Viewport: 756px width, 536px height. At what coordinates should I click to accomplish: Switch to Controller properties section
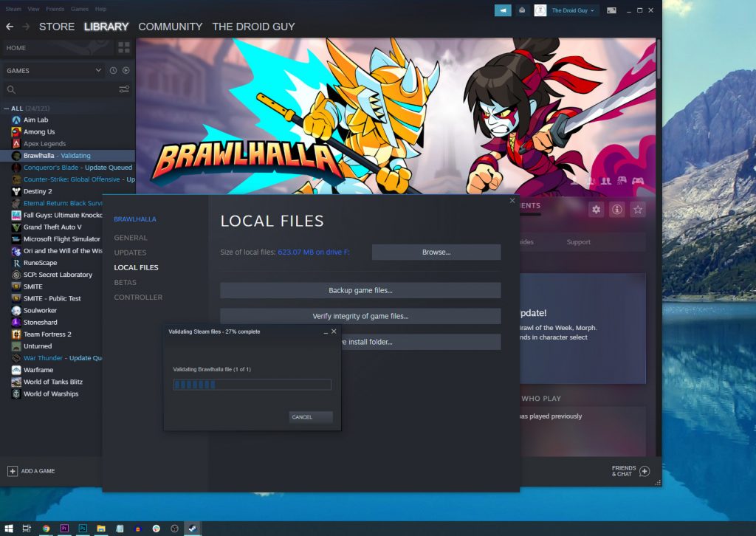coord(138,298)
